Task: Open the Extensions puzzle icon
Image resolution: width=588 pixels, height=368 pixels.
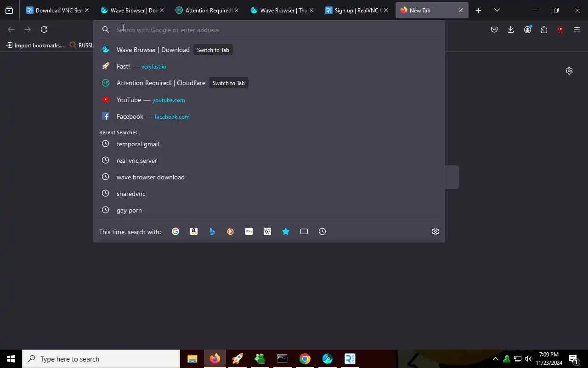Action: (544, 29)
